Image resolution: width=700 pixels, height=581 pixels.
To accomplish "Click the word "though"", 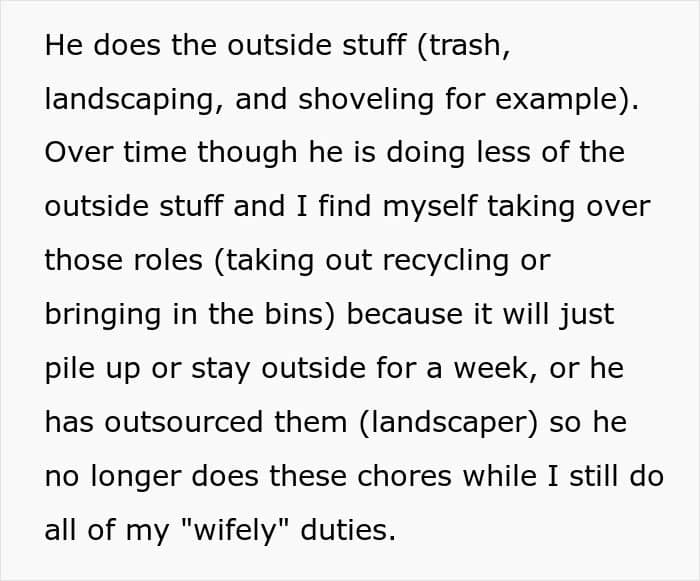I will point(247,153).
